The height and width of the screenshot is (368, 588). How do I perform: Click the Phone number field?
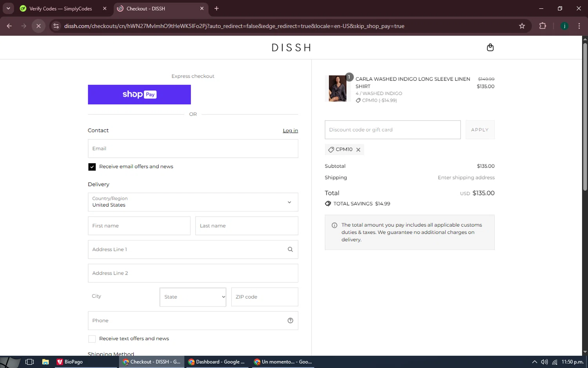(193, 321)
